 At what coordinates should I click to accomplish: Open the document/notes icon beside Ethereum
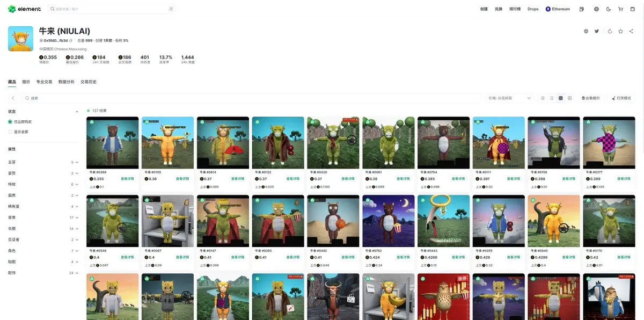[582, 9]
